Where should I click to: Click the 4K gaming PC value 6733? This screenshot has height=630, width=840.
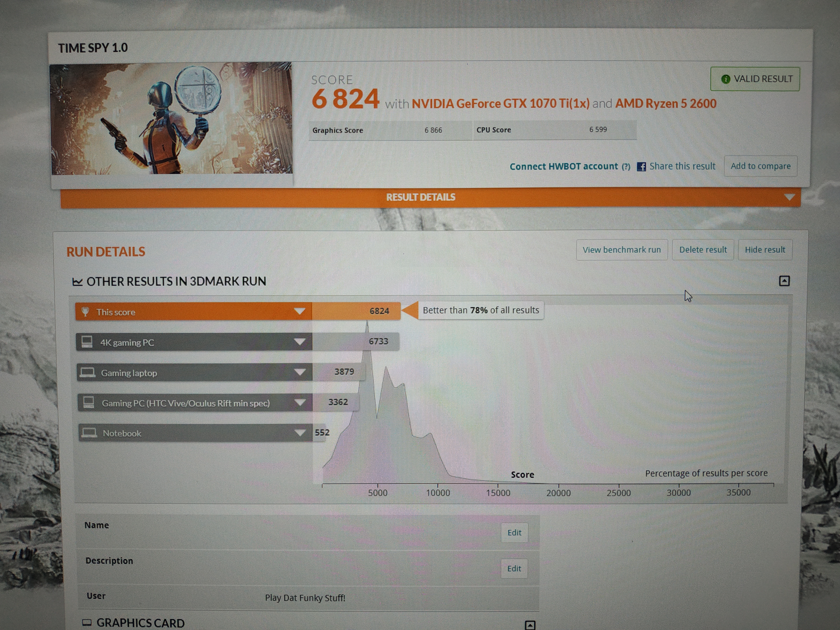379,341
